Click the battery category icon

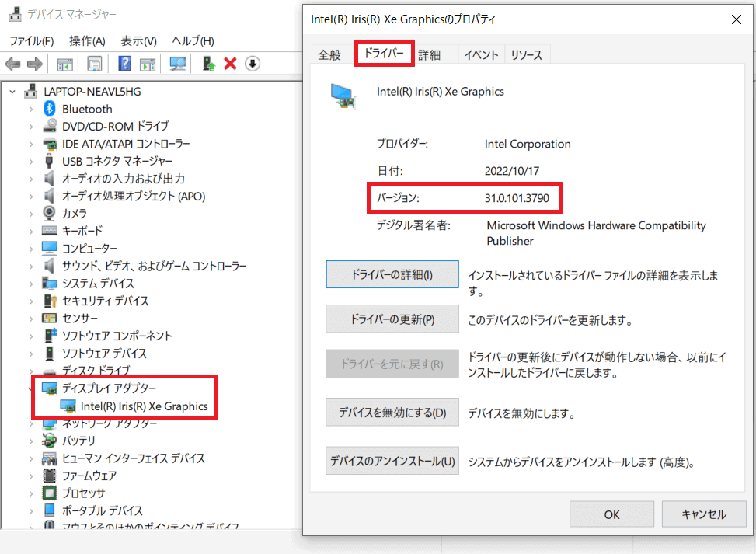(x=49, y=441)
